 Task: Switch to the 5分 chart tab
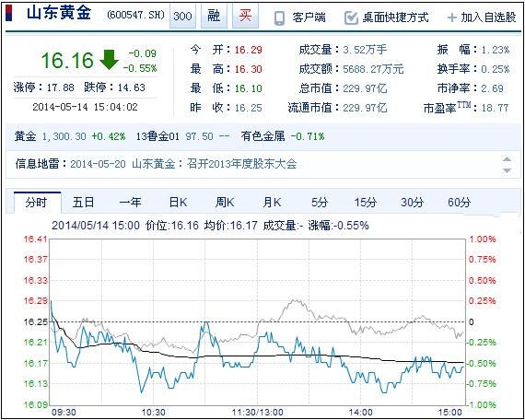[320, 203]
